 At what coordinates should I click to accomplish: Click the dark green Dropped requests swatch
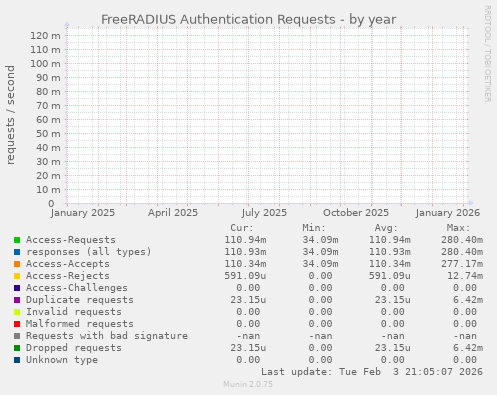coord(17,348)
